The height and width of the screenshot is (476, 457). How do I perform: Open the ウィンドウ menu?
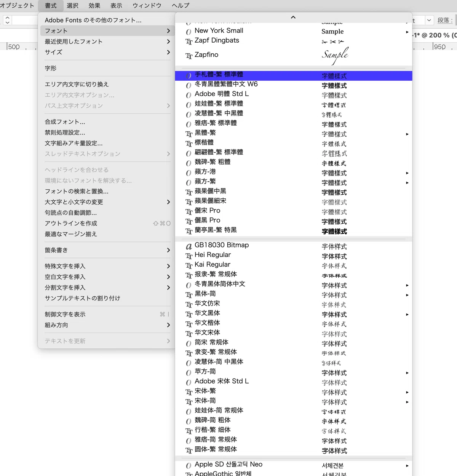[x=147, y=5]
